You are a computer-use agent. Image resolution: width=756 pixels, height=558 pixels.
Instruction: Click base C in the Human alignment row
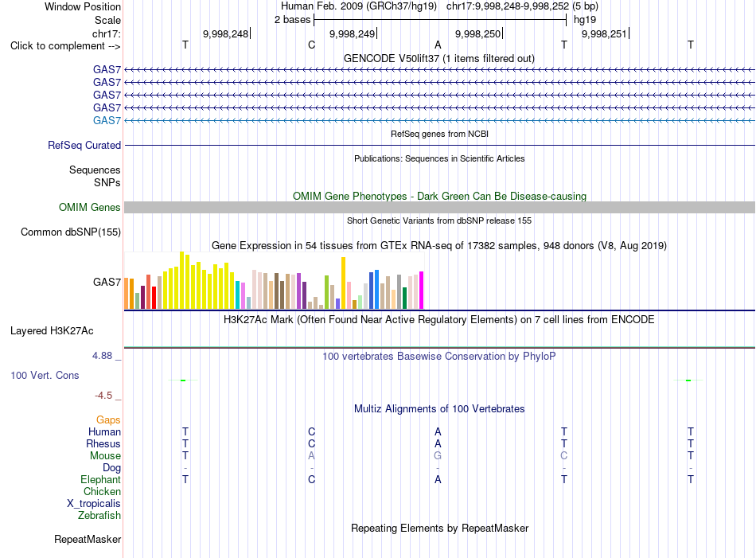311,431
